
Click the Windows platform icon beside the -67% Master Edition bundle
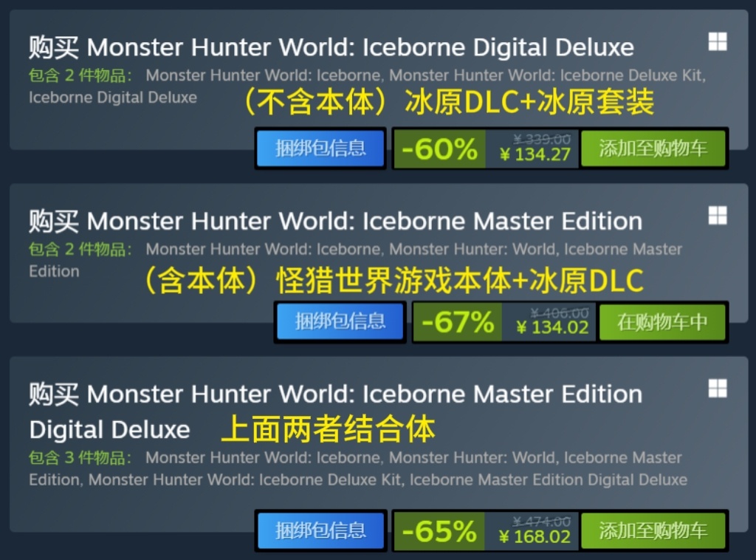point(718,215)
